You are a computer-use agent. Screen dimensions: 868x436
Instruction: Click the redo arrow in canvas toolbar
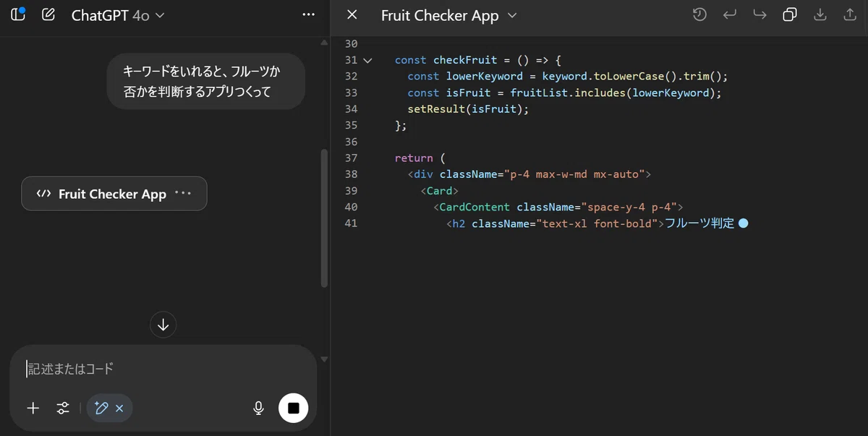(x=759, y=14)
